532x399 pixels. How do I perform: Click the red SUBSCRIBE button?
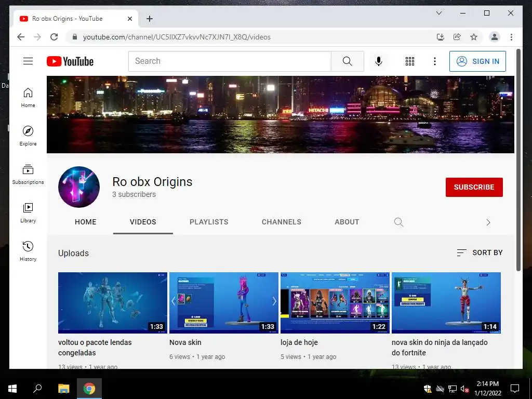[474, 187]
